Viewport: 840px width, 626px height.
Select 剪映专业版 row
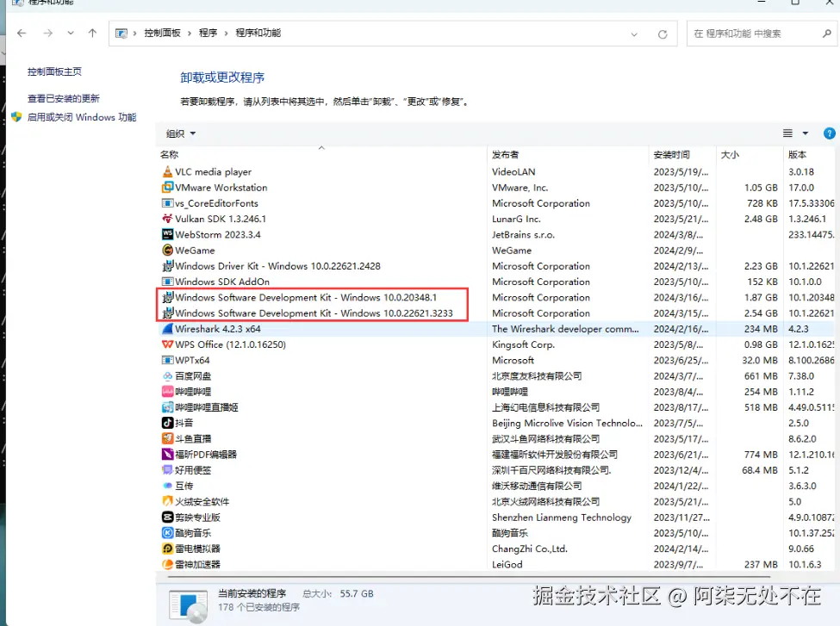pyautogui.click(x=498, y=518)
